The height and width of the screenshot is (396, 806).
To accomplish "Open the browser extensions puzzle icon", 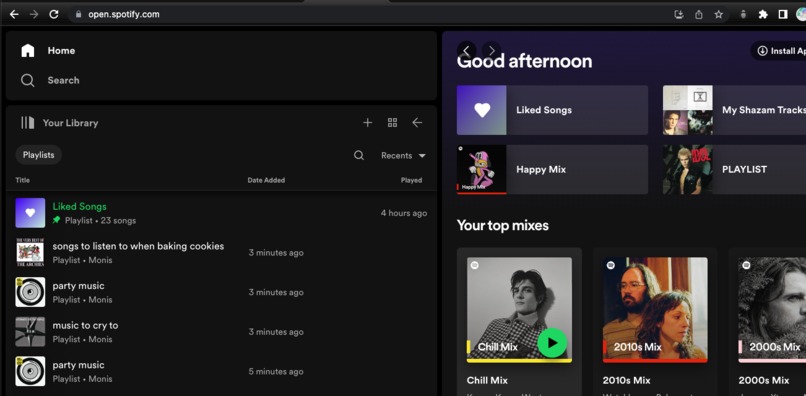I will pos(763,14).
